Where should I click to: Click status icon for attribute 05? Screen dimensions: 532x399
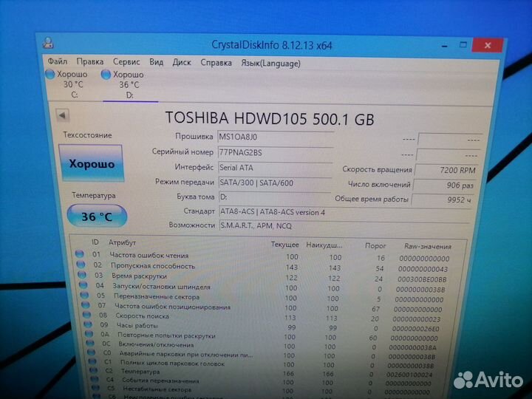[84, 295]
